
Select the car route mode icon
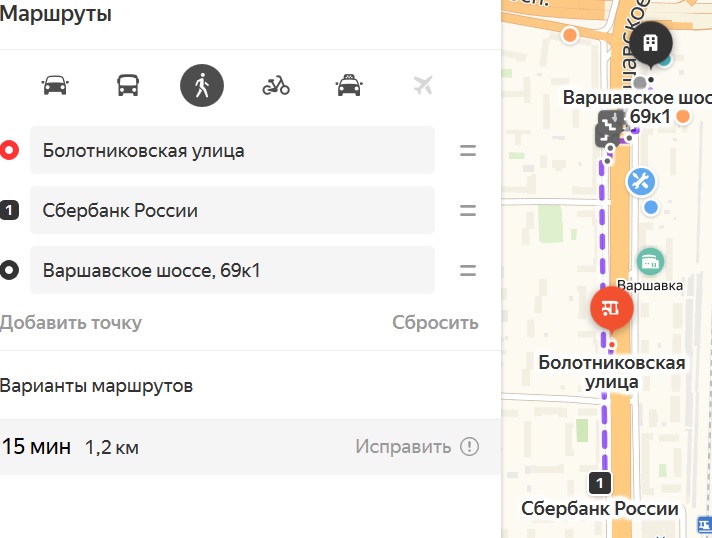pyautogui.click(x=55, y=85)
